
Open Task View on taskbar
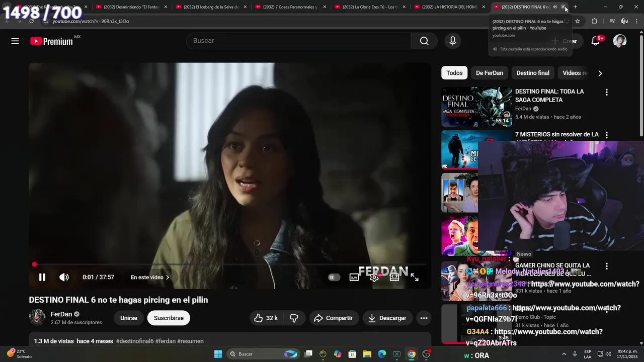(x=308, y=354)
